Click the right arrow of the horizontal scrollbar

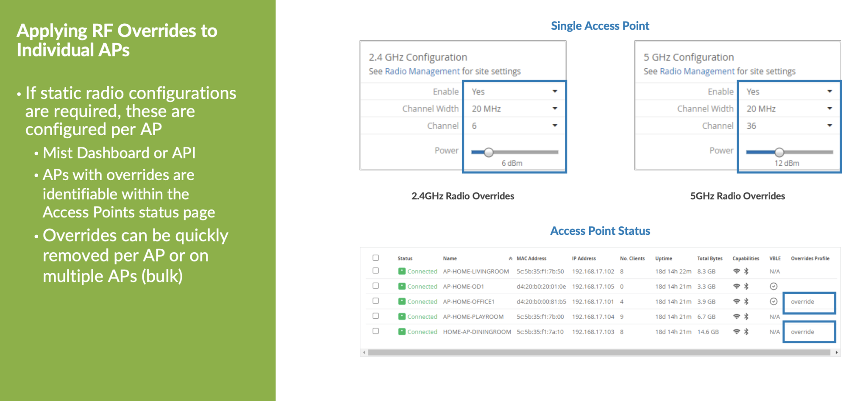pyautogui.click(x=836, y=353)
